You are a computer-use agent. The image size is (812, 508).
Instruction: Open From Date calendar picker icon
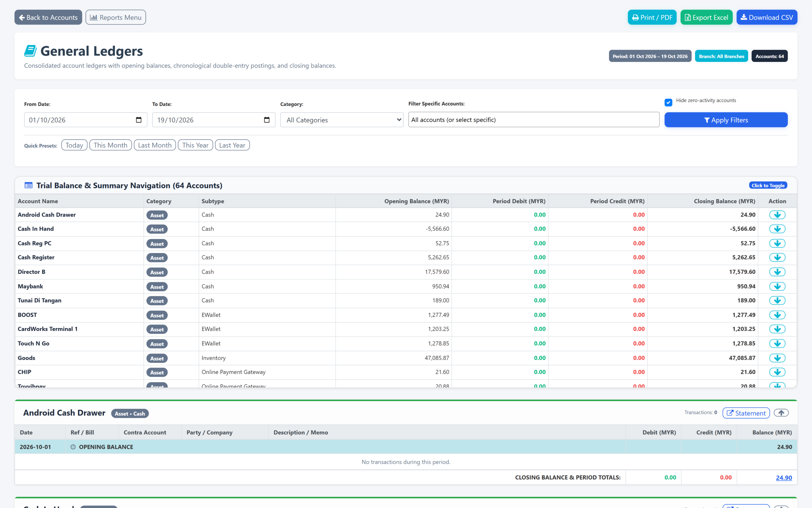[139, 120]
